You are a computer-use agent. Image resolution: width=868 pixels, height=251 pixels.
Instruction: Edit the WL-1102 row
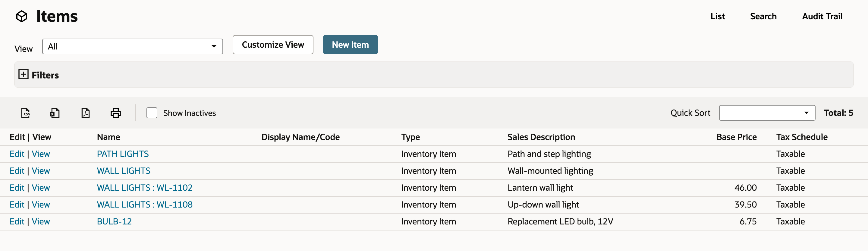click(17, 188)
